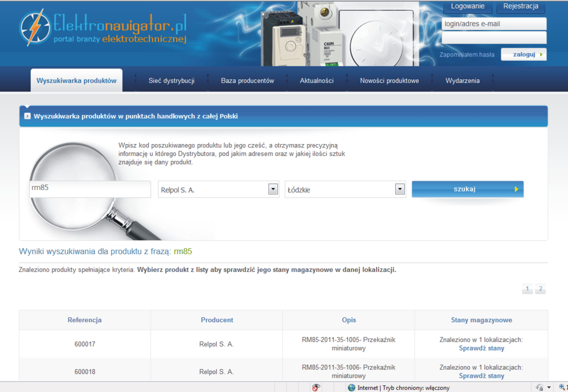Image resolution: width=568 pixels, height=392 pixels.
Task: Open the Łódzkie region dropdown
Action: pyautogui.click(x=400, y=189)
